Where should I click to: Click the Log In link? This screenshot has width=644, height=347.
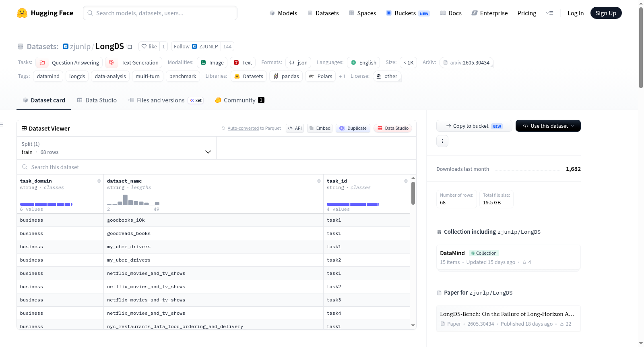(576, 13)
